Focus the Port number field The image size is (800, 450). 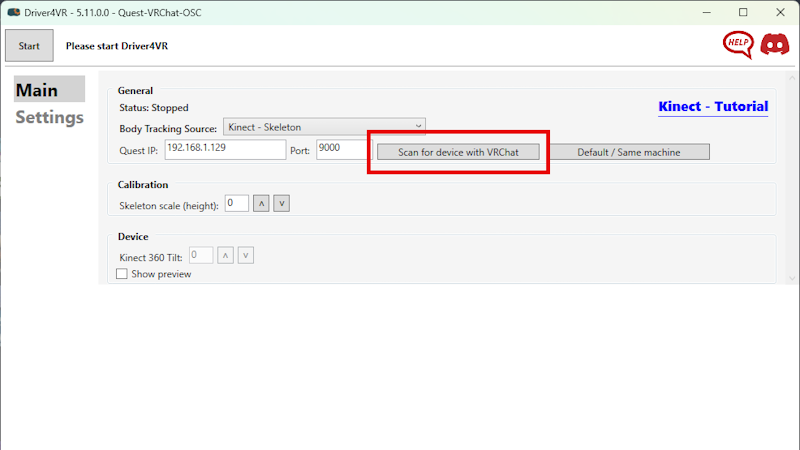(x=342, y=150)
